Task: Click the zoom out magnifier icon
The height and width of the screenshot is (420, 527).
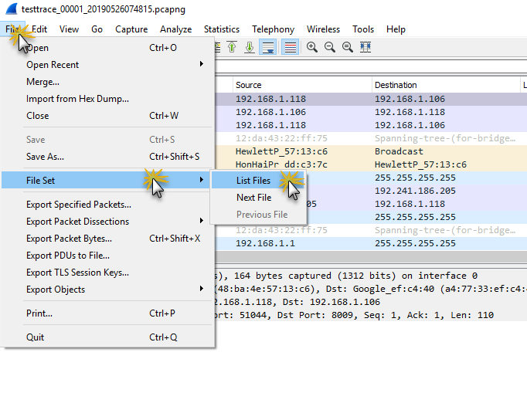Action: (330, 47)
